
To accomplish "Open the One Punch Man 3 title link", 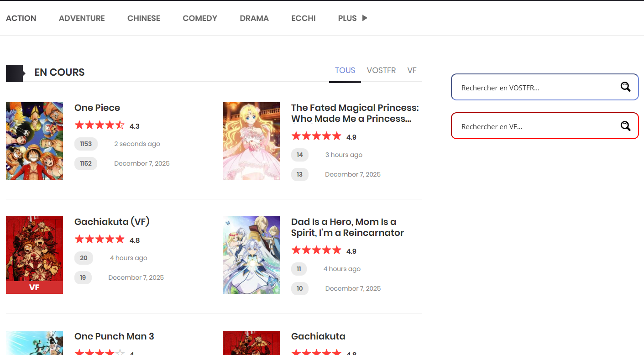I will [x=114, y=337].
